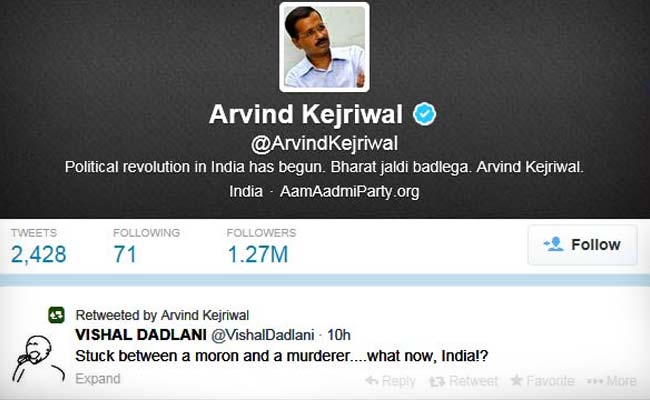The height and width of the screenshot is (400, 650).
Task: Expand the Vishal Dadlani tweet
Action: click(x=98, y=379)
